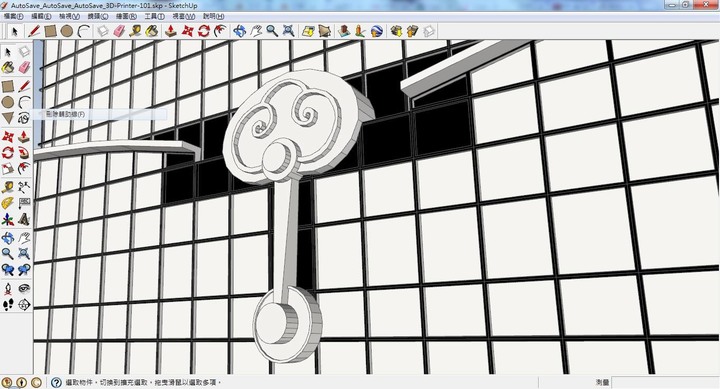
Task: Click the Share Component icon
Action: point(429,31)
